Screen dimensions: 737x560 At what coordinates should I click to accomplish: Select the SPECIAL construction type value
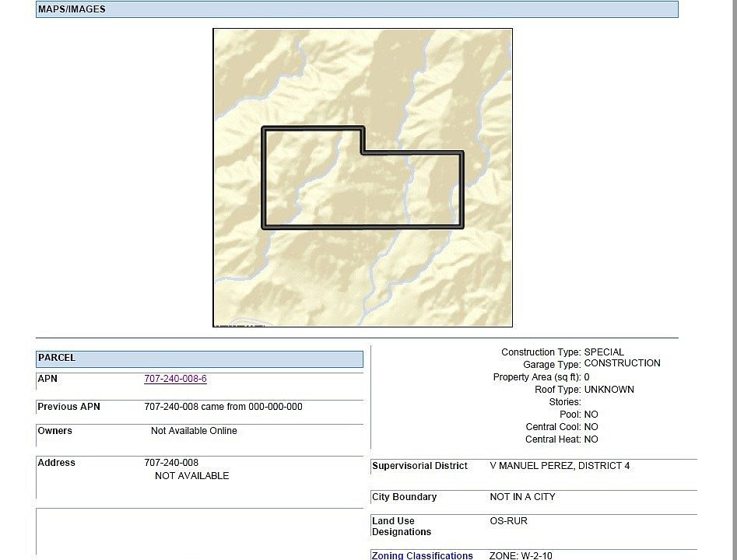click(604, 352)
